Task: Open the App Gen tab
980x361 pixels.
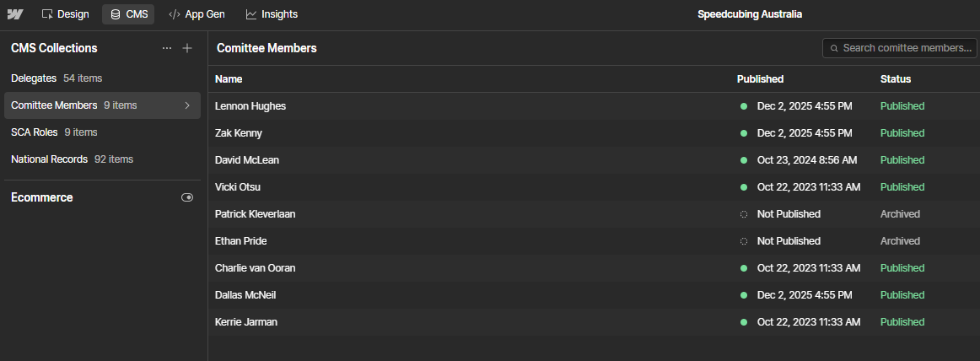Action: (197, 14)
